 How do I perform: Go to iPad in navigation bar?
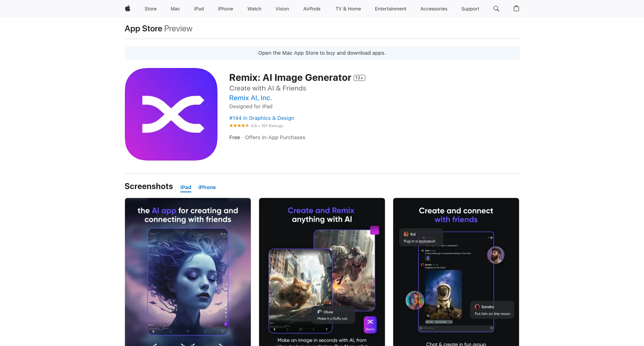pyautogui.click(x=199, y=9)
